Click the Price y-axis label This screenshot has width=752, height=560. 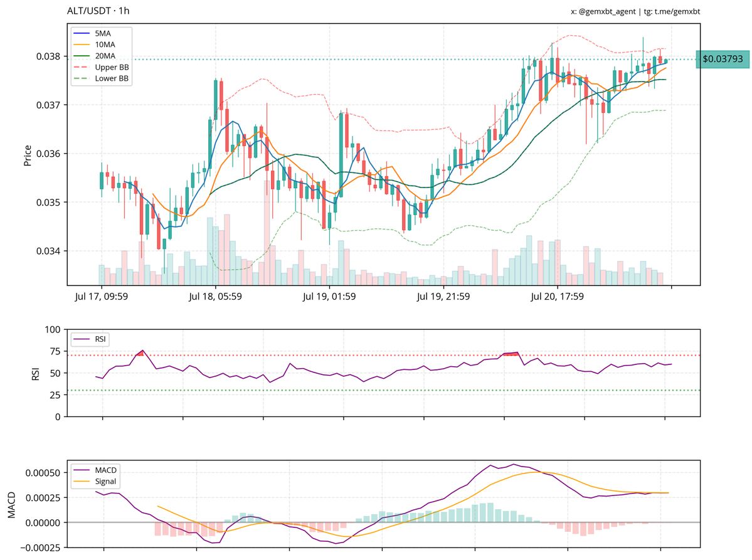tap(28, 156)
